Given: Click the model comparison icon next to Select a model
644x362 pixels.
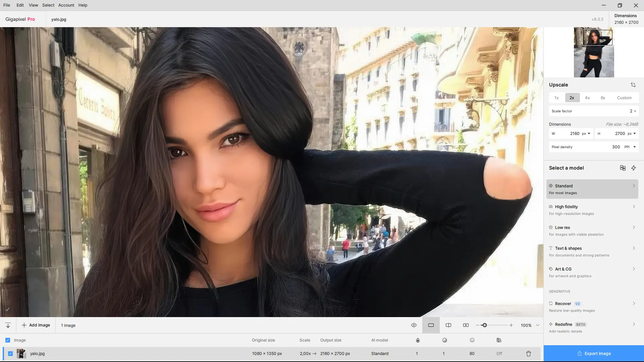Looking at the screenshot, I should [x=623, y=168].
